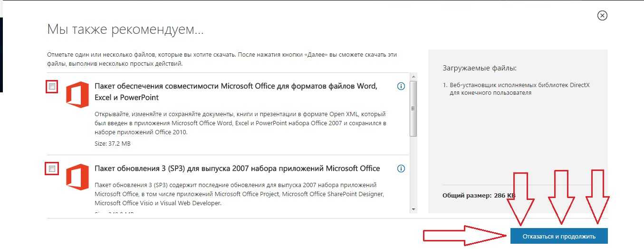
Task: Check the Office compatibility pack checkbox
Action: (x=52, y=87)
